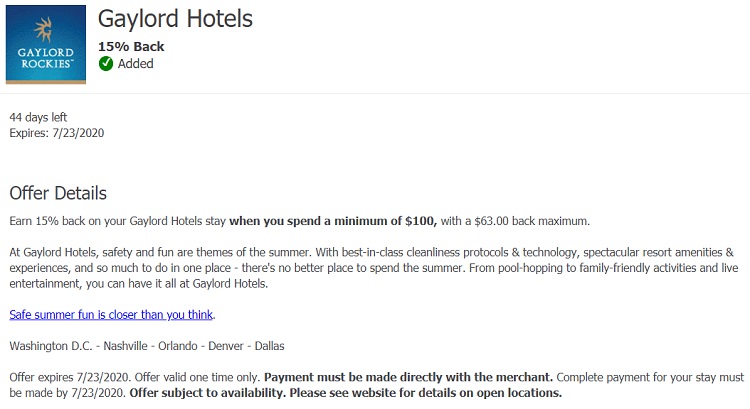Viewport: 750px width, 409px height.
Task: Open the Safe summer fun link
Action: click(111, 315)
